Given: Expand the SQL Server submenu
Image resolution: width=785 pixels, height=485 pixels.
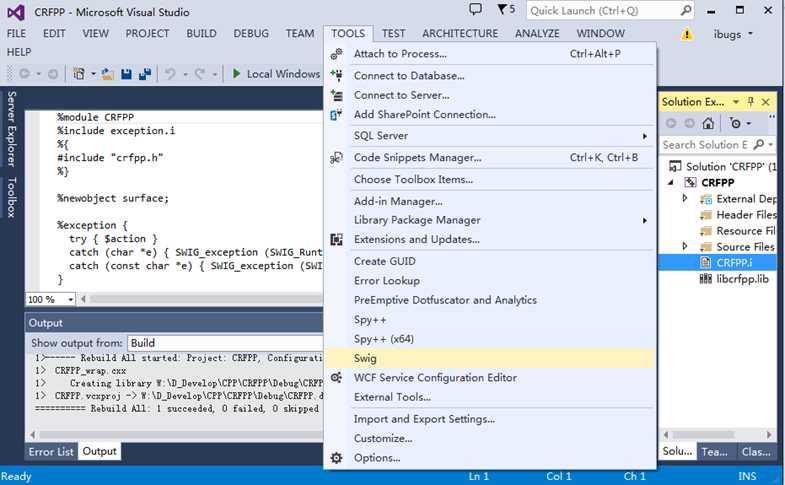Looking at the screenshot, I should [x=645, y=136].
